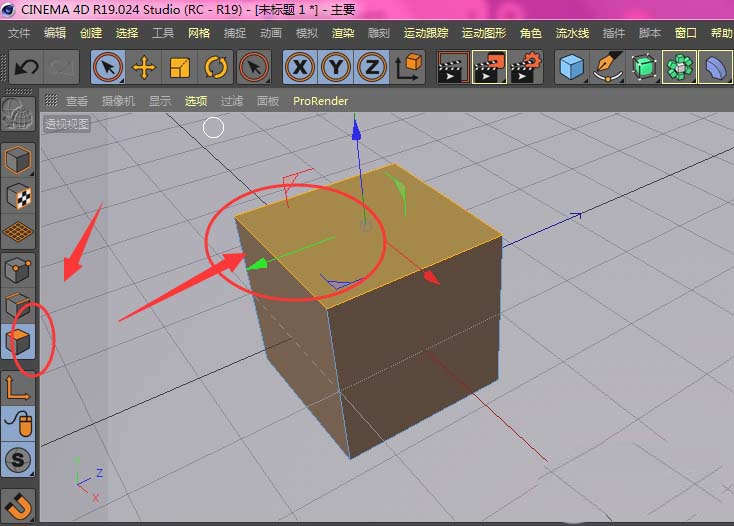Screen dimensions: 734x526
Task: Open viewport 面板 menu
Action: (268, 101)
